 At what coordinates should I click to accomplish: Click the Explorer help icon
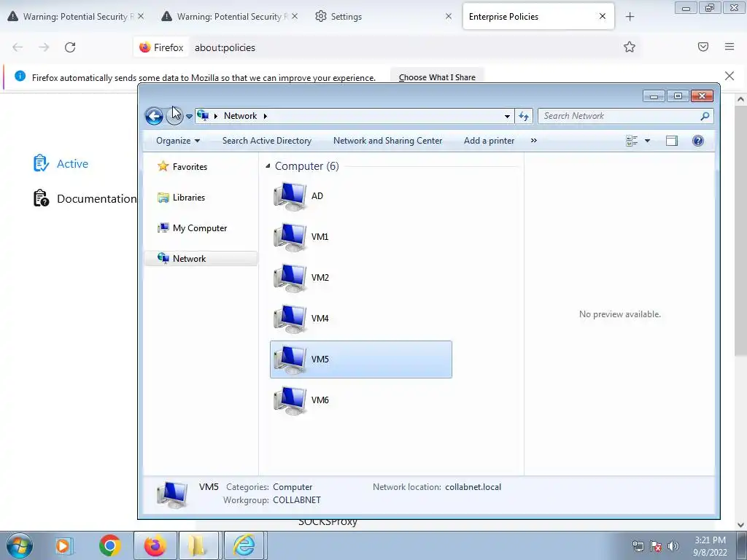tap(698, 141)
